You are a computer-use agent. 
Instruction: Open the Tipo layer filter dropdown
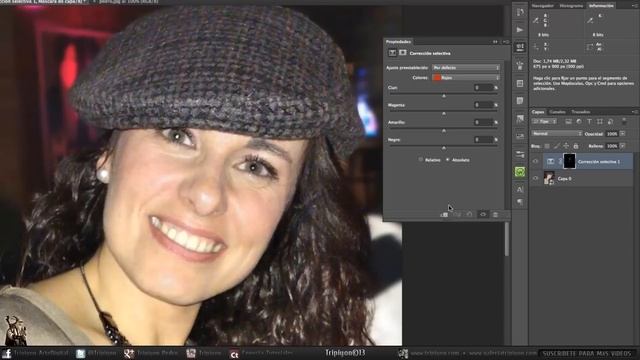point(544,122)
